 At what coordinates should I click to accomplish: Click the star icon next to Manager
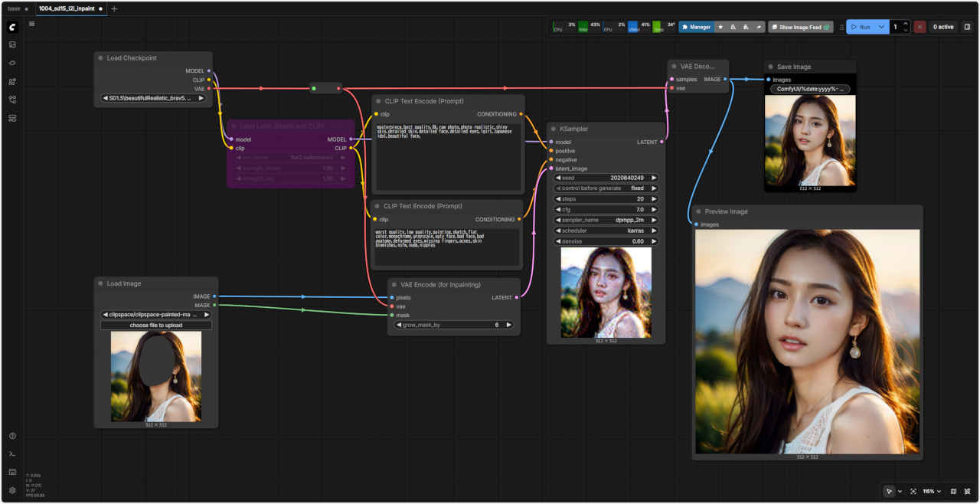720,27
